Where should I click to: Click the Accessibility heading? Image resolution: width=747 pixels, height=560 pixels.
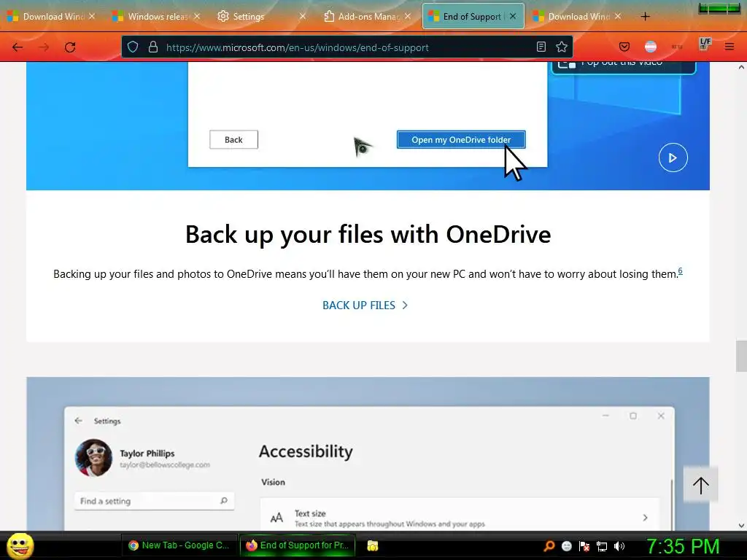tap(306, 451)
